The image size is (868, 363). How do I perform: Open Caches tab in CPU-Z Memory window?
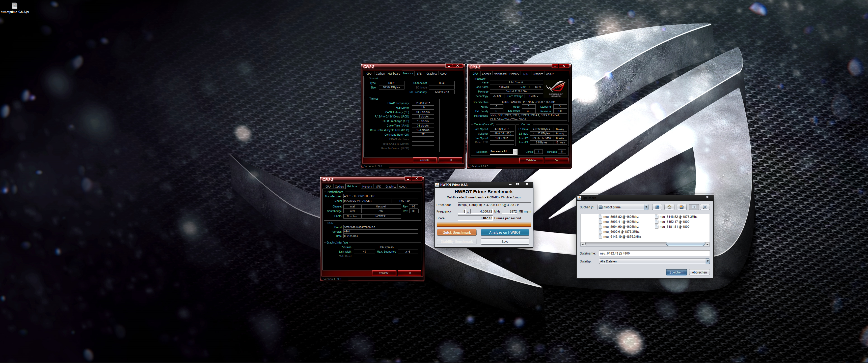click(x=380, y=74)
